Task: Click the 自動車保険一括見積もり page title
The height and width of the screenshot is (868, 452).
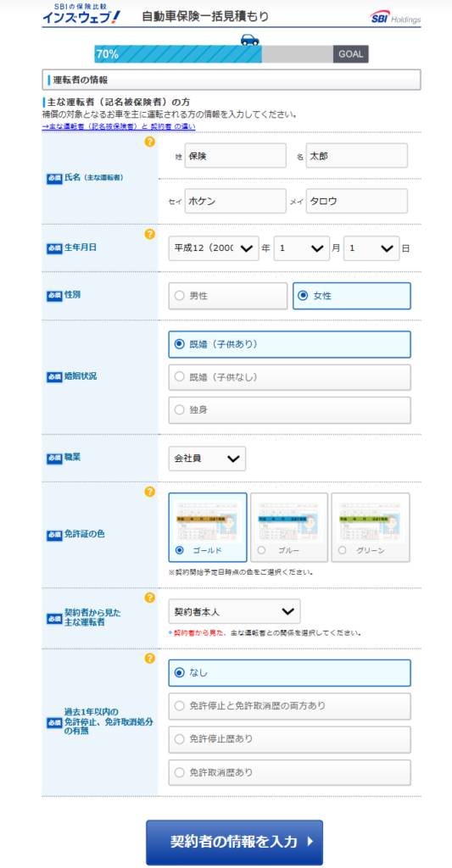Action: 205,17
